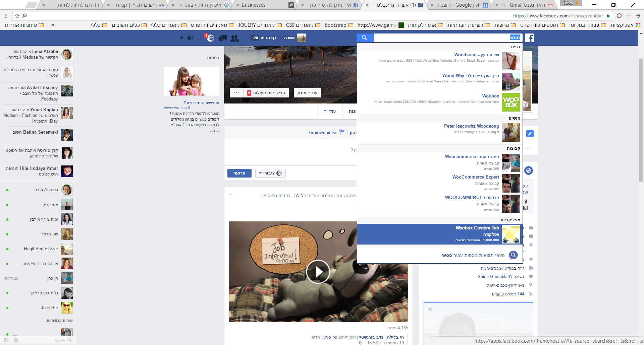Play the Job Interview video
This screenshot has height=345, width=644.
tap(318, 272)
